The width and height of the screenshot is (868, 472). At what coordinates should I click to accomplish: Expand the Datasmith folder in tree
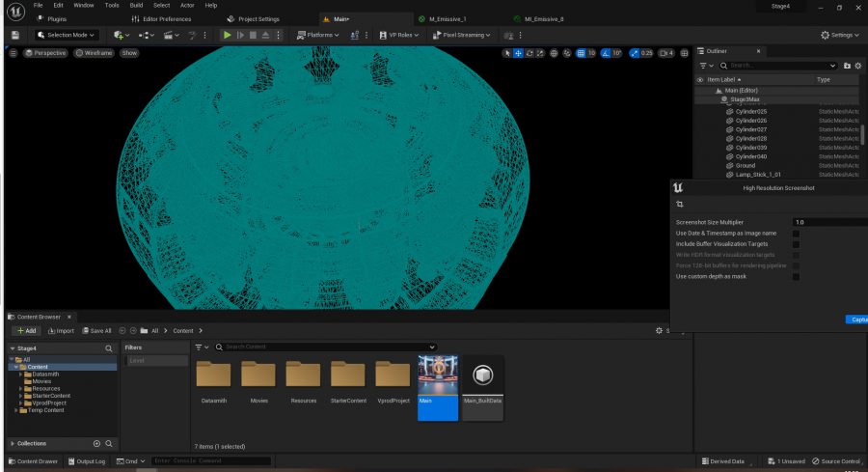[21, 374]
